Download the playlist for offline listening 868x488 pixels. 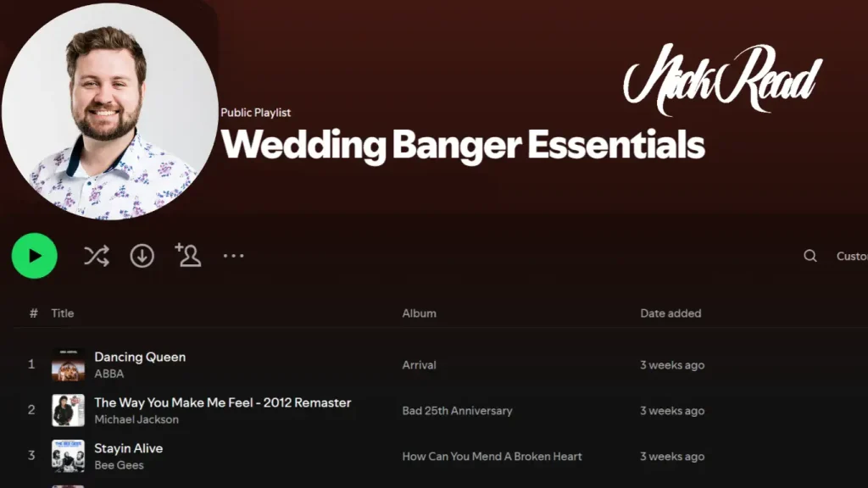[142, 256]
